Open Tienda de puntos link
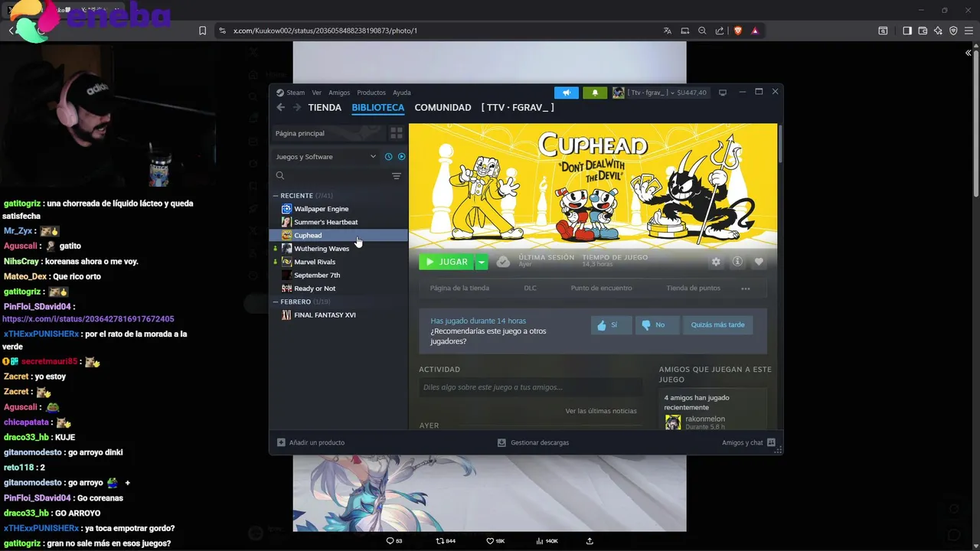The width and height of the screenshot is (980, 551). [x=694, y=289]
